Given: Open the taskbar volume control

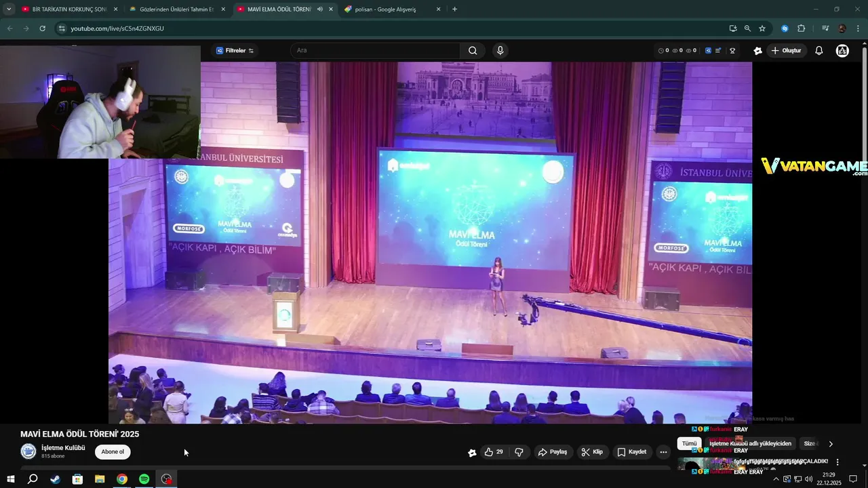Looking at the screenshot, I should click(808, 479).
